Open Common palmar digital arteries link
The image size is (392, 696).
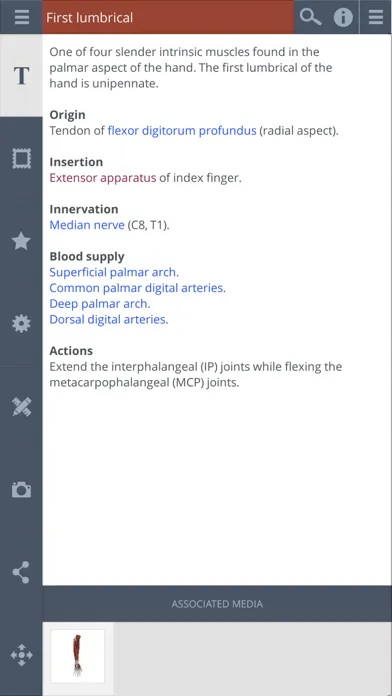point(136,288)
